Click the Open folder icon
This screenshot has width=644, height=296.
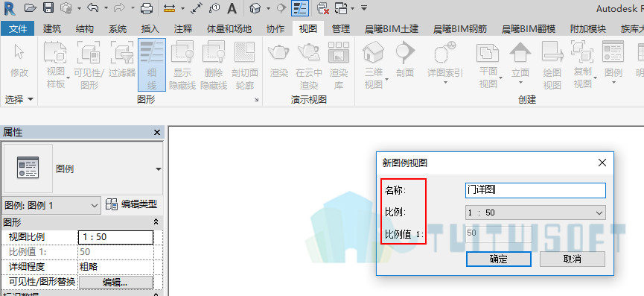31,7
